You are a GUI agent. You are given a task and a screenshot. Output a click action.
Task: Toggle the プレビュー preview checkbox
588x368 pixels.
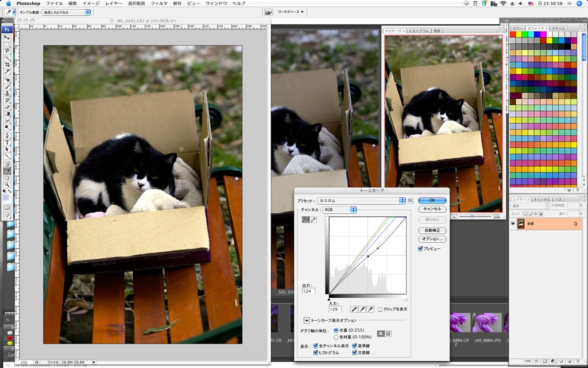[x=420, y=248]
